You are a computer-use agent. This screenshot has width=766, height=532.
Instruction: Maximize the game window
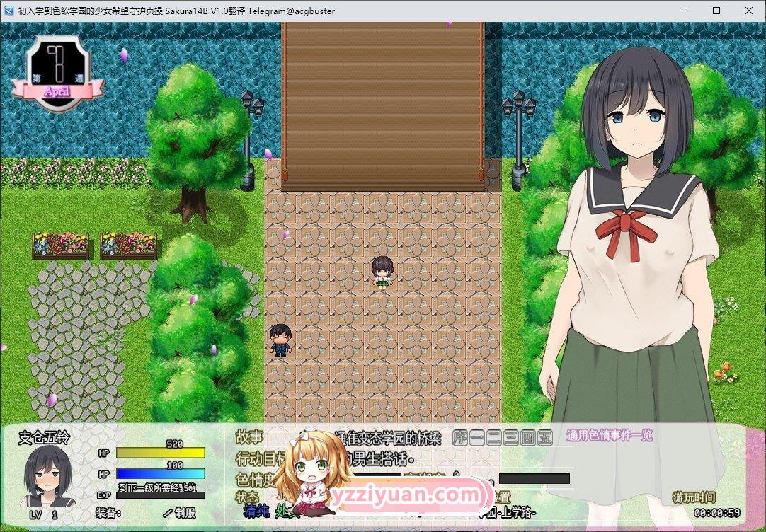click(716, 11)
